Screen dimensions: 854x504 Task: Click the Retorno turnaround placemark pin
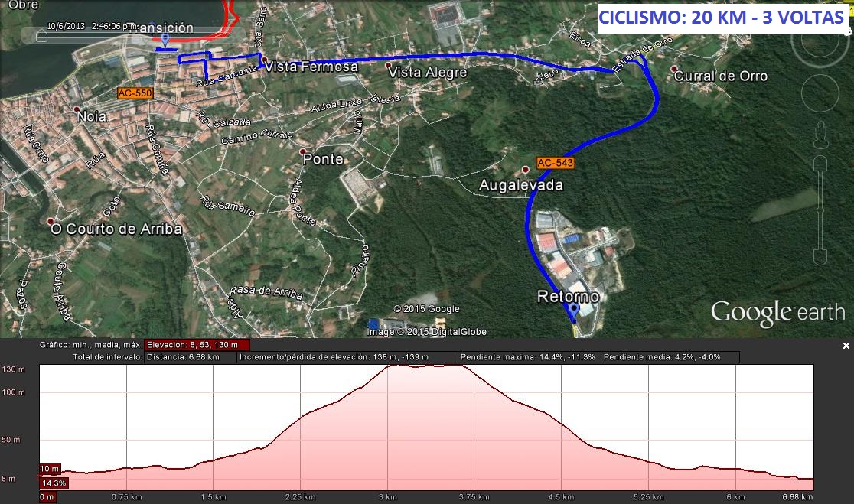click(572, 311)
